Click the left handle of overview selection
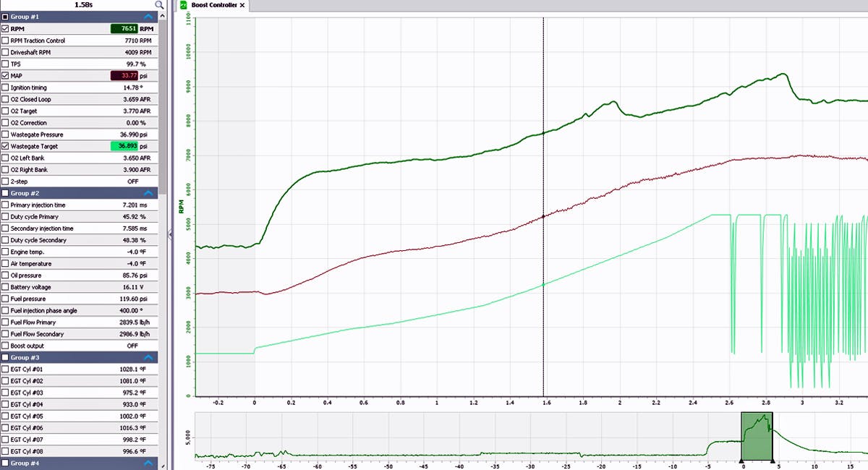 coord(741,461)
